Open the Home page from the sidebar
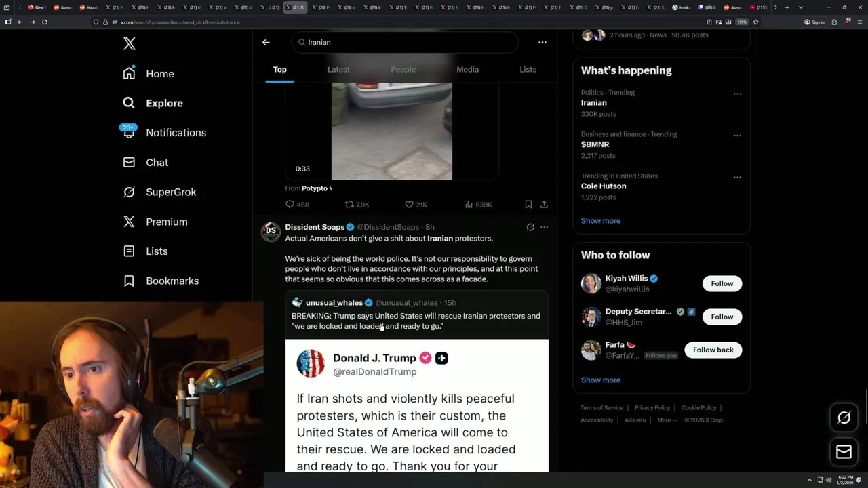The image size is (868, 488). click(149, 73)
